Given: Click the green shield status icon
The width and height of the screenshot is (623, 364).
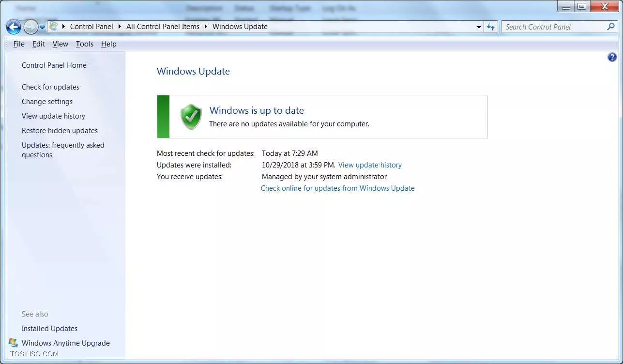Looking at the screenshot, I should pyautogui.click(x=191, y=117).
